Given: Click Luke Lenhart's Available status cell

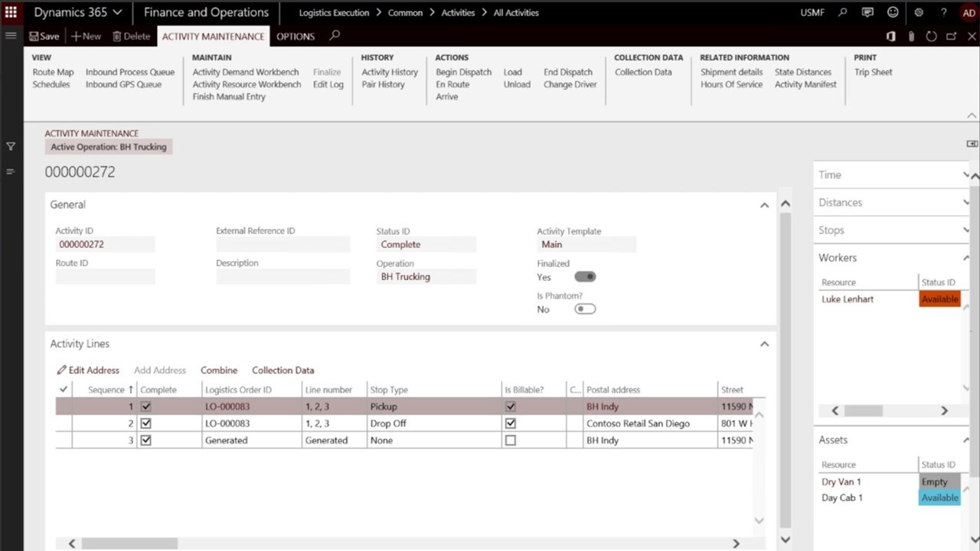Looking at the screenshot, I should coord(939,299).
